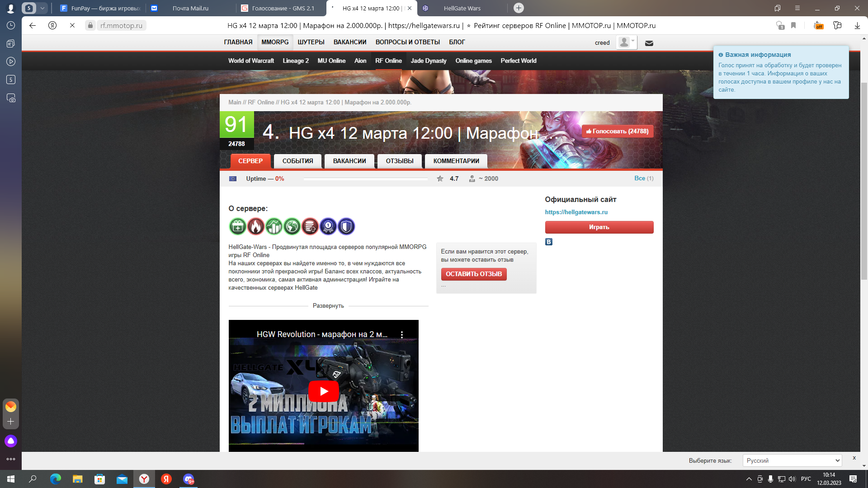Open orange mail app in sidebar

[11, 407]
